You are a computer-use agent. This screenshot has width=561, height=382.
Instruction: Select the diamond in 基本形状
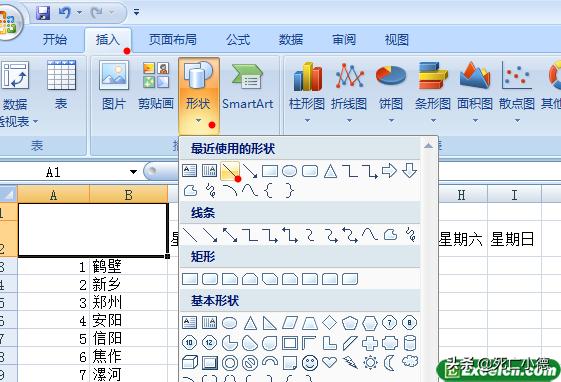pos(330,323)
